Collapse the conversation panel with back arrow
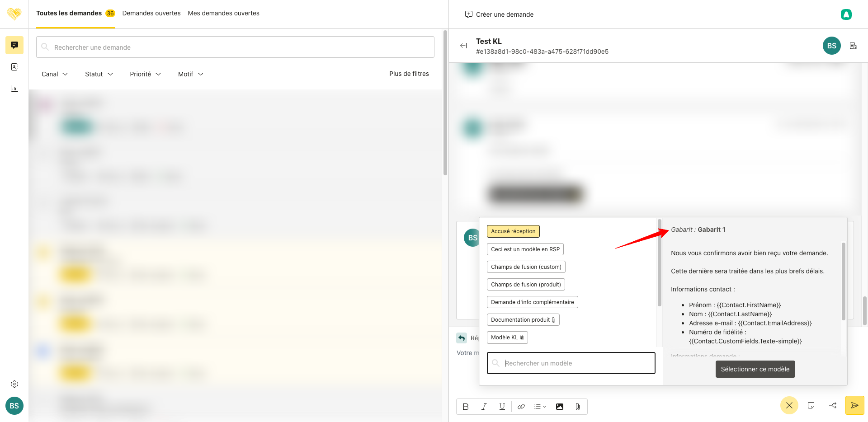Viewport: 868px width, 422px height. click(463, 46)
